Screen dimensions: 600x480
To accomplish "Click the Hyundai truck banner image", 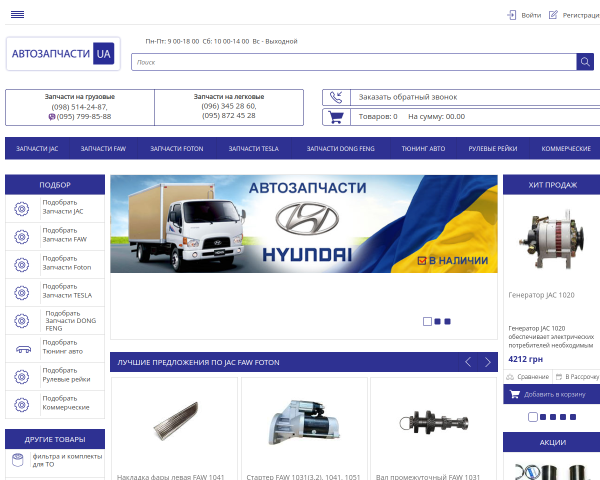I will click(304, 224).
